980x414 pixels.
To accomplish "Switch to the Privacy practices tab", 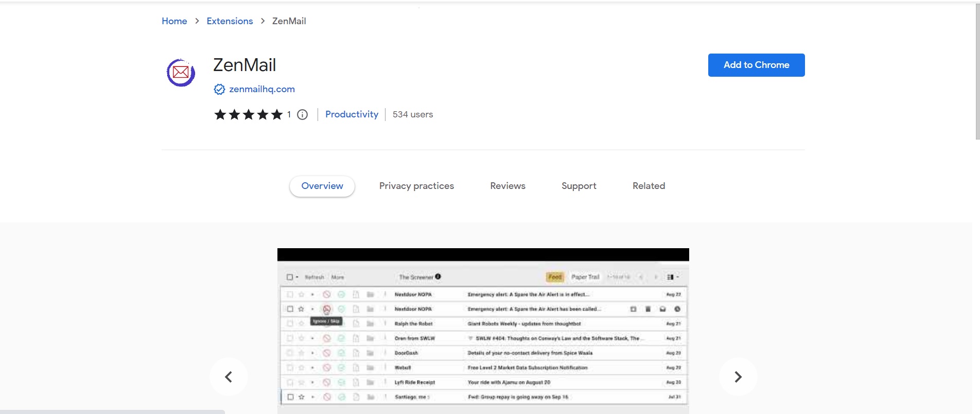I will (x=416, y=186).
